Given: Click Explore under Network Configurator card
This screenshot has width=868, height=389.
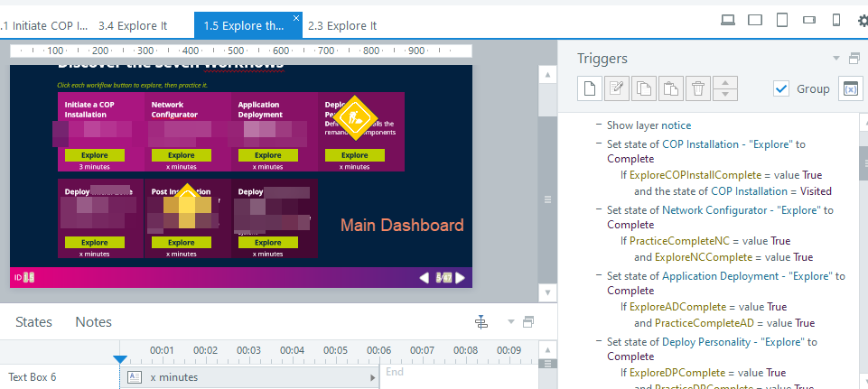Looking at the screenshot, I should (182, 155).
